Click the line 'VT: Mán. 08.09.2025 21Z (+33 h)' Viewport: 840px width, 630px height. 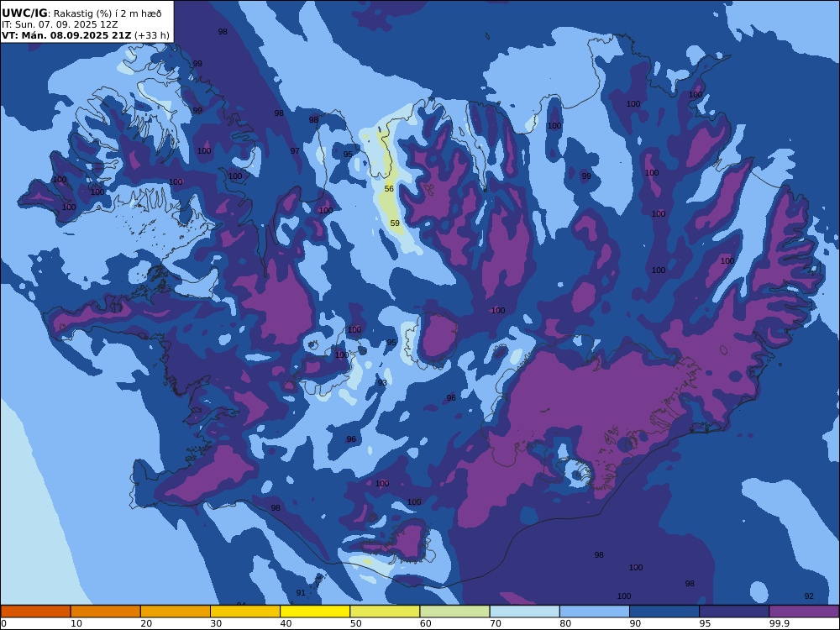tap(85, 35)
